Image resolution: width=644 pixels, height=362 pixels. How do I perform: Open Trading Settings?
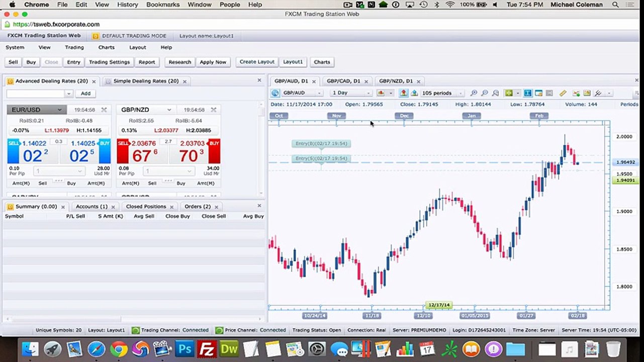(109, 62)
